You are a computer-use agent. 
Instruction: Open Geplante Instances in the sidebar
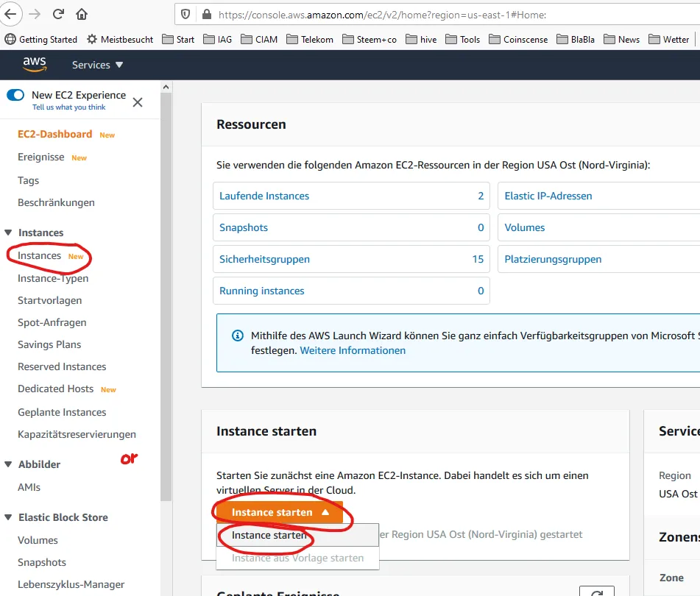62,412
